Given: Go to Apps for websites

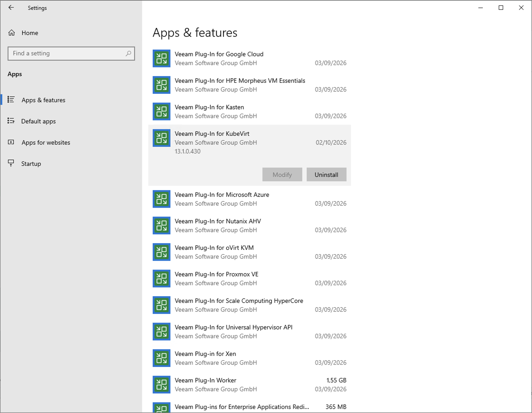Looking at the screenshot, I should point(71,142).
